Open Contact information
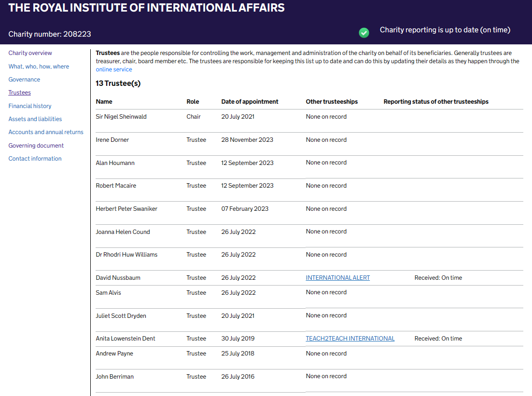 tap(35, 159)
